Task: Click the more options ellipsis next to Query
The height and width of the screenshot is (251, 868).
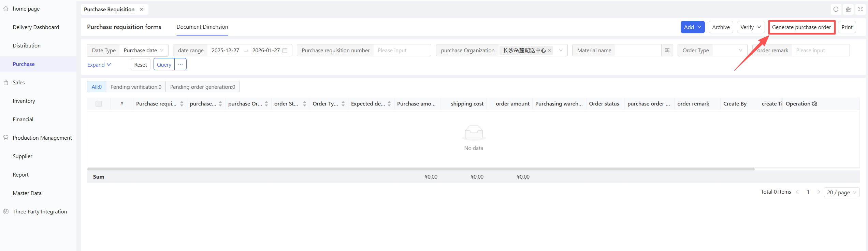Action: tap(180, 65)
